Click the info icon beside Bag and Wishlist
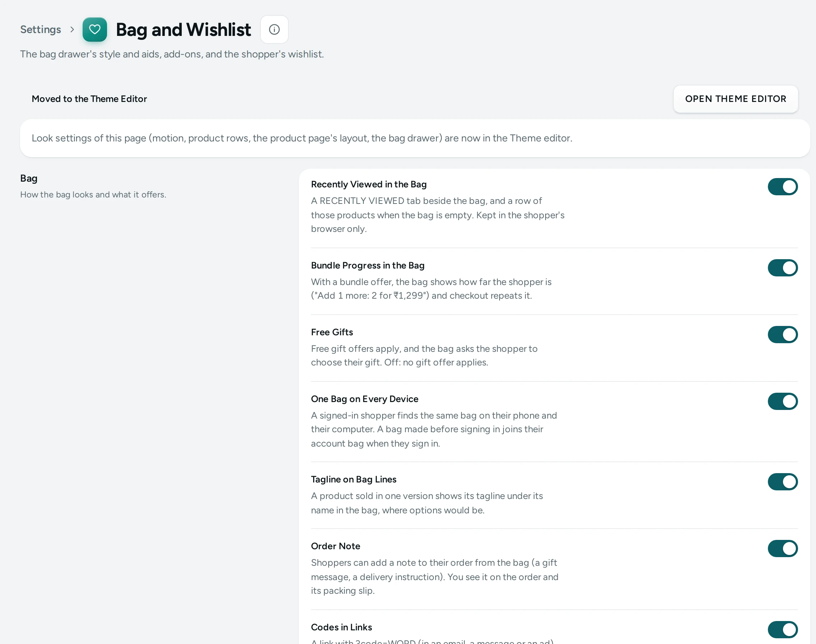This screenshot has width=816, height=644. click(x=274, y=29)
